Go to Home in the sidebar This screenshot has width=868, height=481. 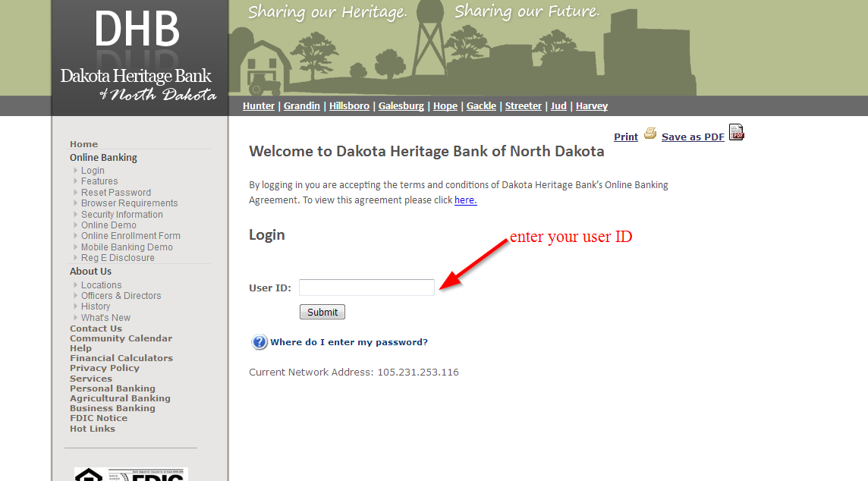pyautogui.click(x=83, y=144)
